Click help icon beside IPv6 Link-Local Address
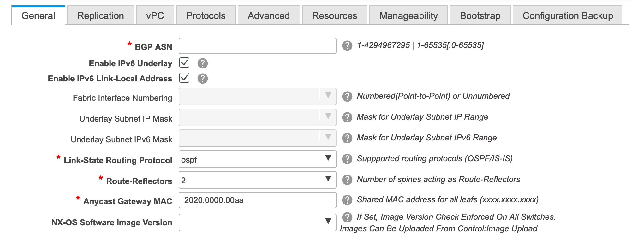 202,79
